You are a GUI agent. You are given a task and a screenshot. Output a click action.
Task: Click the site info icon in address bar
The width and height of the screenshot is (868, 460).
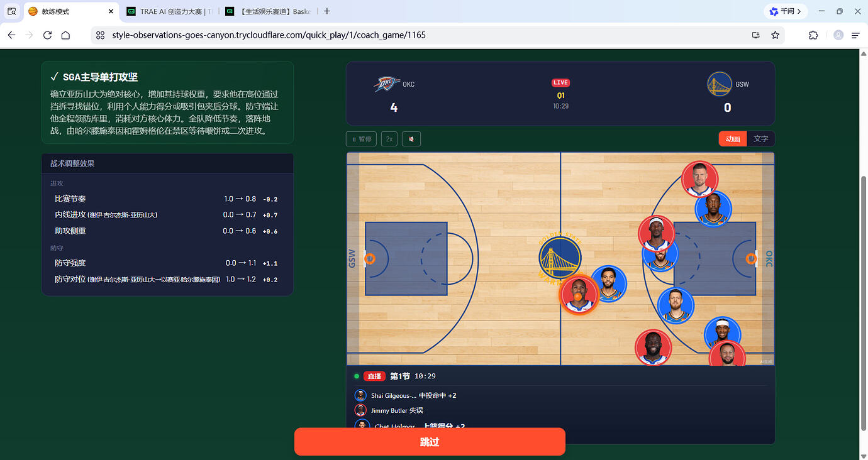(x=100, y=35)
